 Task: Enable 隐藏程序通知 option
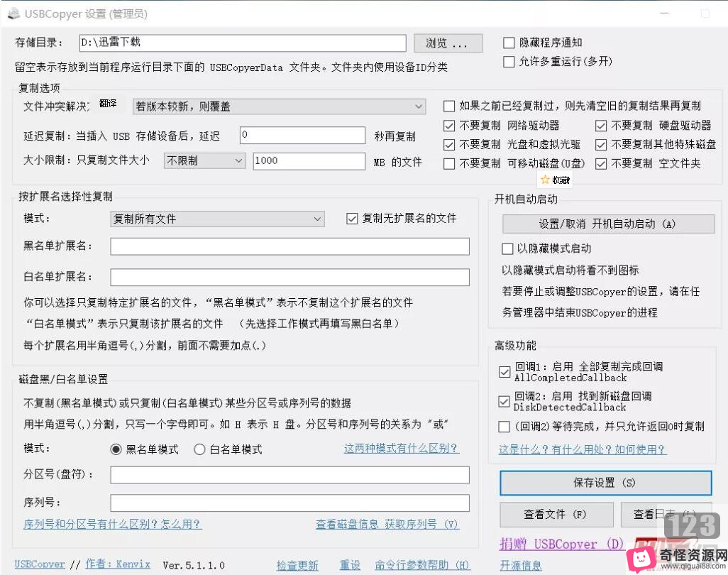[509, 43]
